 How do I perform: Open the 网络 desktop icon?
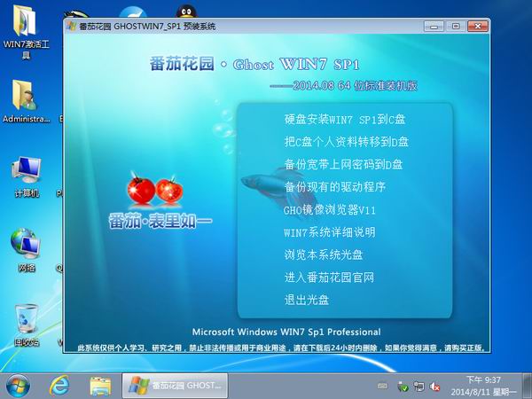(x=27, y=250)
